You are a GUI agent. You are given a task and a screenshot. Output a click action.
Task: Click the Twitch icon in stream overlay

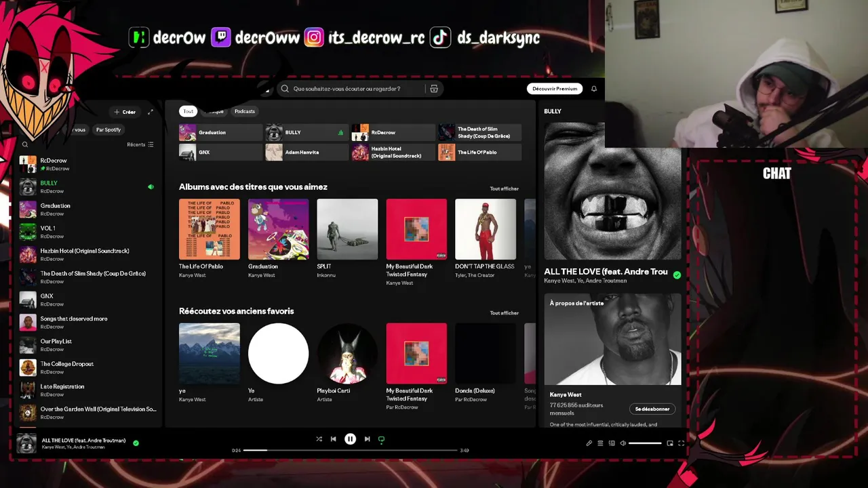[x=221, y=37]
